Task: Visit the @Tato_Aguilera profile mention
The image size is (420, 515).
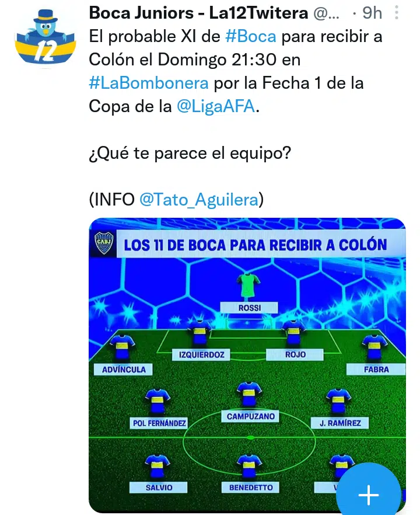Action: pos(199,200)
